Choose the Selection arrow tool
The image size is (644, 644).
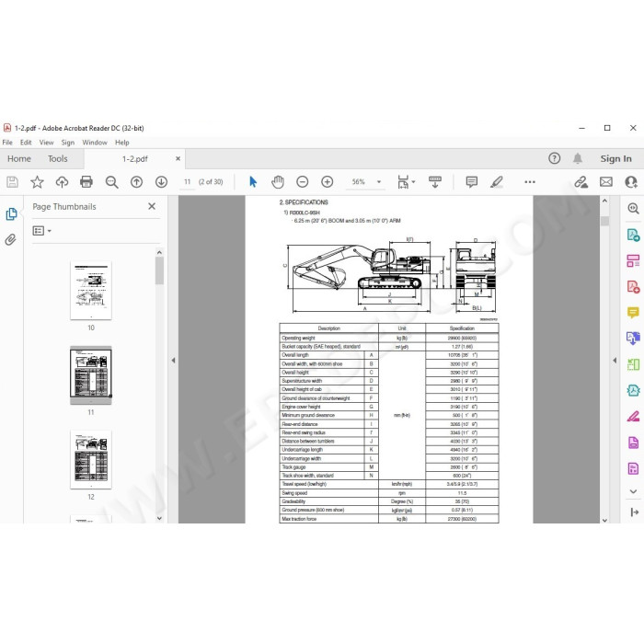click(x=253, y=181)
